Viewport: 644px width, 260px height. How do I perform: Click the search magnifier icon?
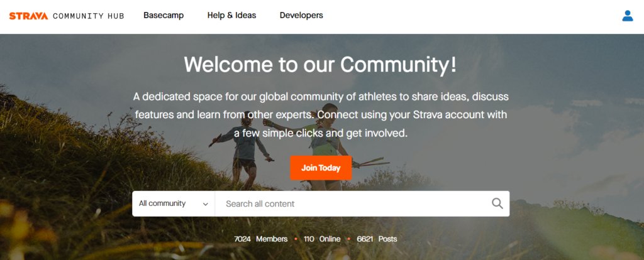click(497, 203)
